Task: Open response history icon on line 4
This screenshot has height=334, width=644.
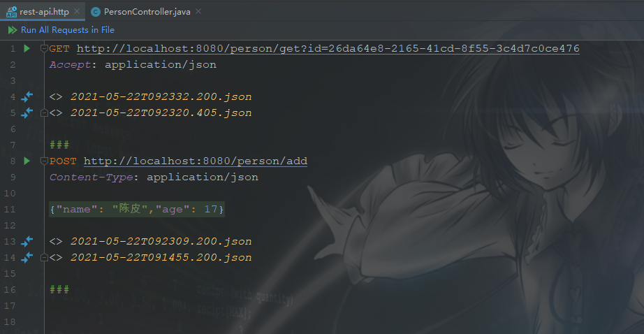Action: pyautogui.click(x=27, y=96)
